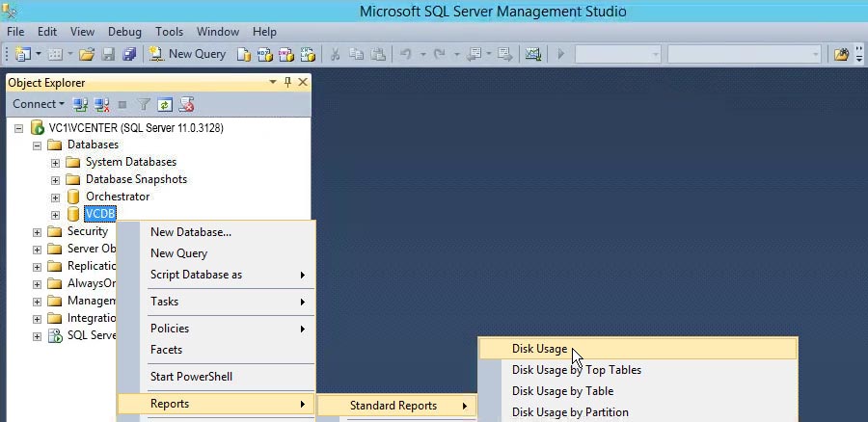
Task: Open the View menu
Action: pos(83,32)
